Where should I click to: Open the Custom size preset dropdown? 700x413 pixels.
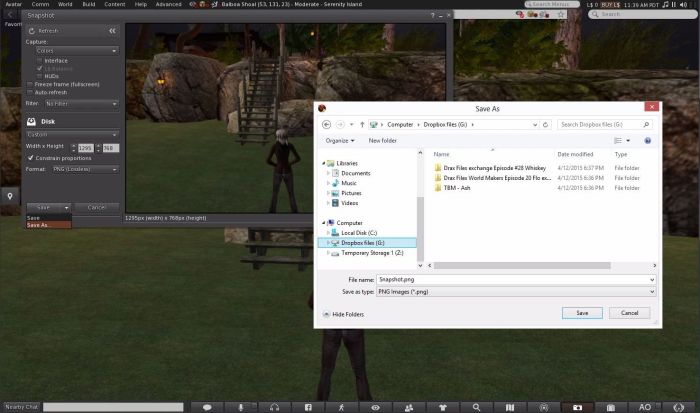click(x=72, y=134)
